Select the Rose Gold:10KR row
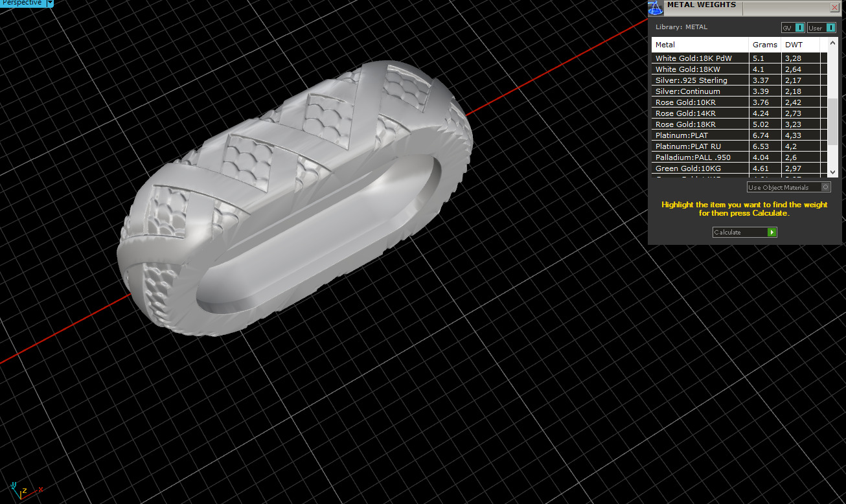Viewport: 846px width, 504px height. click(740, 102)
